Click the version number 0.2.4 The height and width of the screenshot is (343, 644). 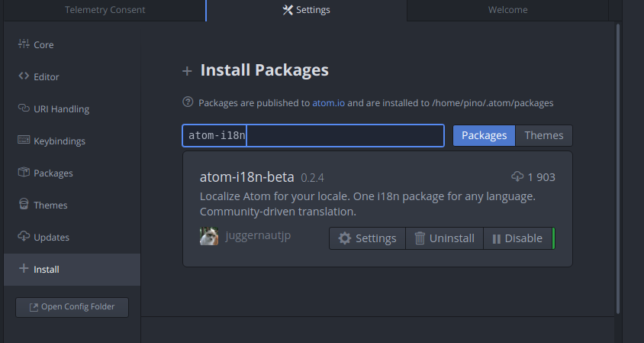point(313,178)
